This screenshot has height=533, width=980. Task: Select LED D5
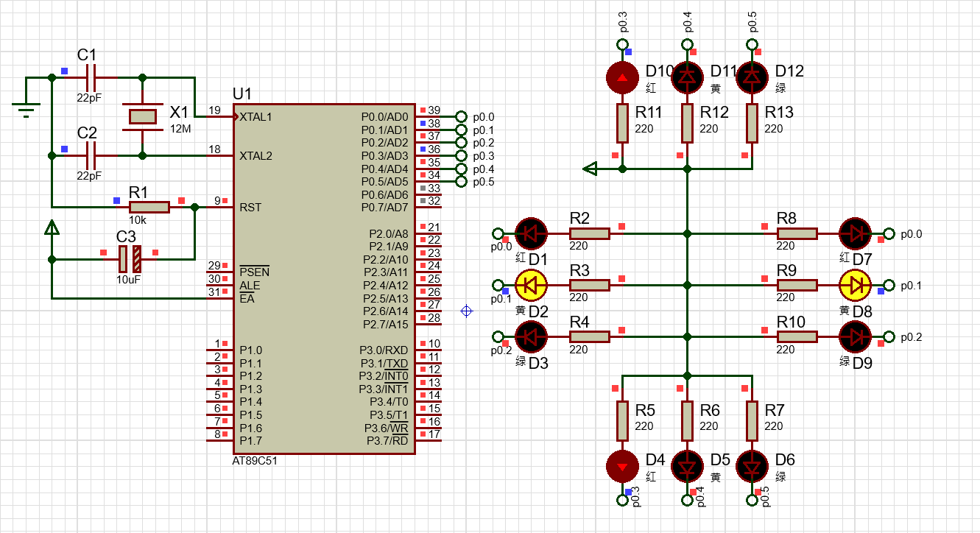coord(688,466)
